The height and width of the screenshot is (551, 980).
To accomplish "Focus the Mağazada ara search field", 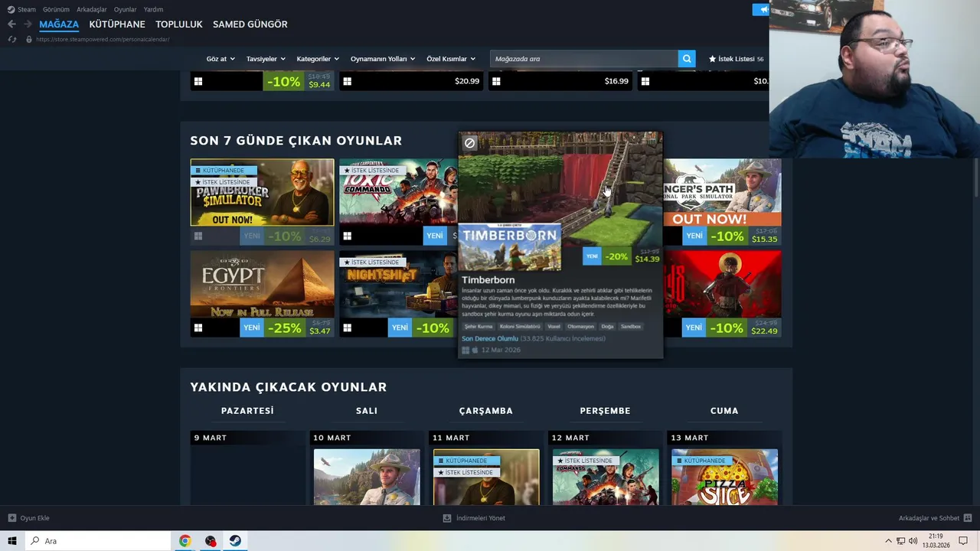I will pyautogui.click(x=583, y=59).
